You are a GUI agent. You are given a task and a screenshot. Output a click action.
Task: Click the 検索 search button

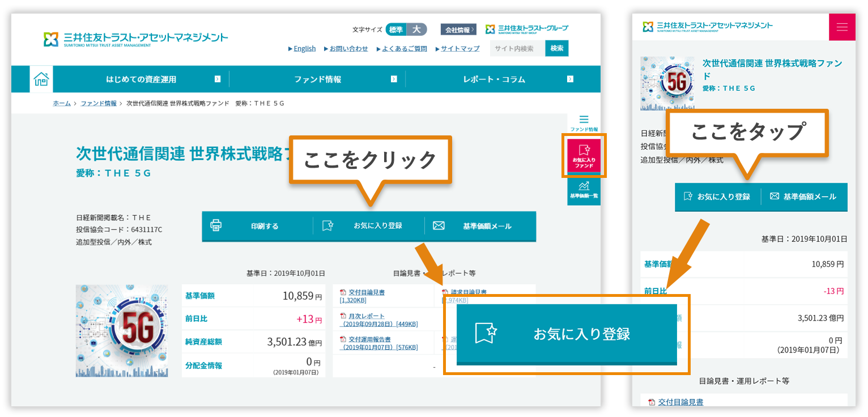(557, 49)
